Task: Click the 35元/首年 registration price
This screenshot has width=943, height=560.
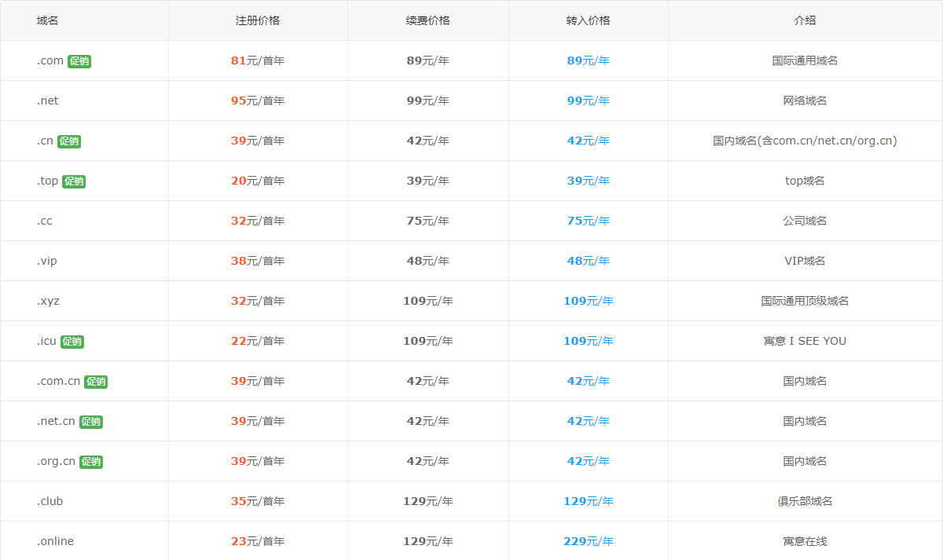Action: pyautogui.click(x=258, y=501)
